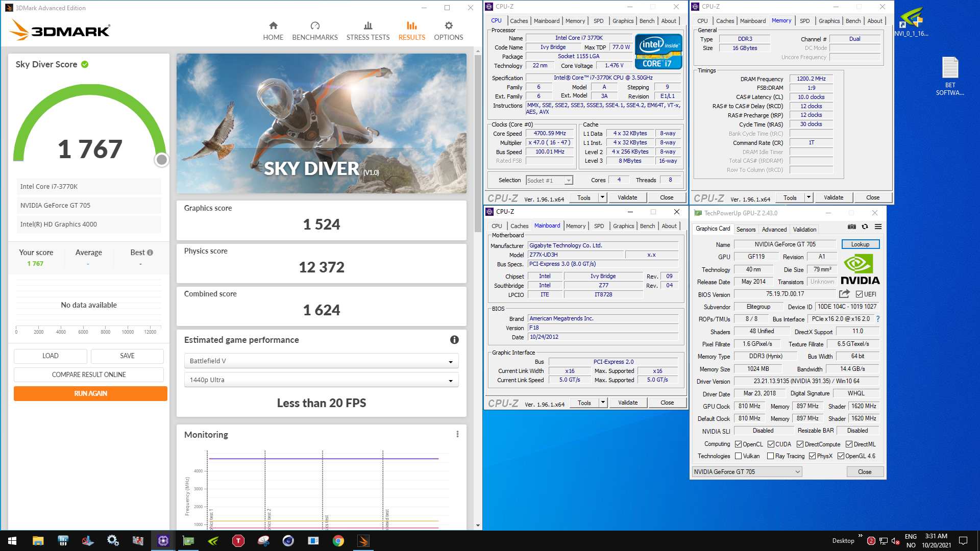Open Tools dropdown arrow in CPU-Z Mainboard window
The height and width of the screenshot is (551, 980).
[x=603, y=403]
